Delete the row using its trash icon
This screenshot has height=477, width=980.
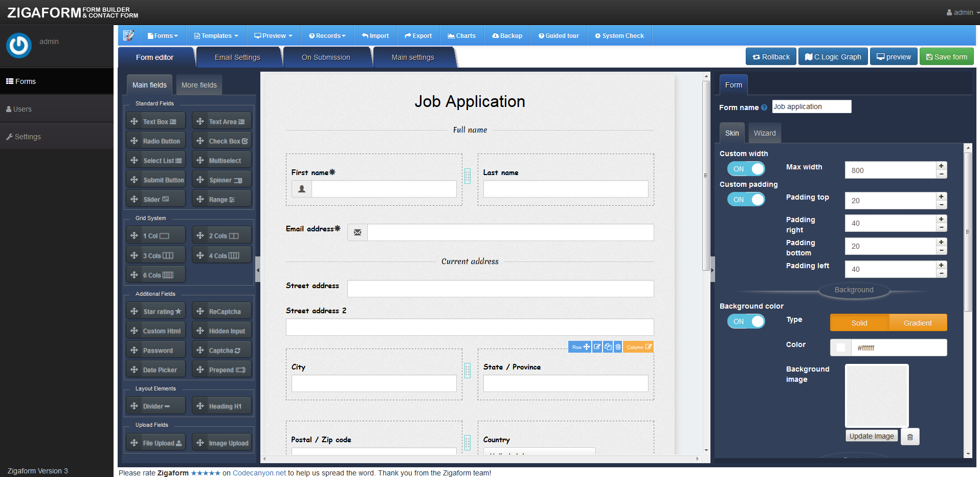(x=618, y=346)
